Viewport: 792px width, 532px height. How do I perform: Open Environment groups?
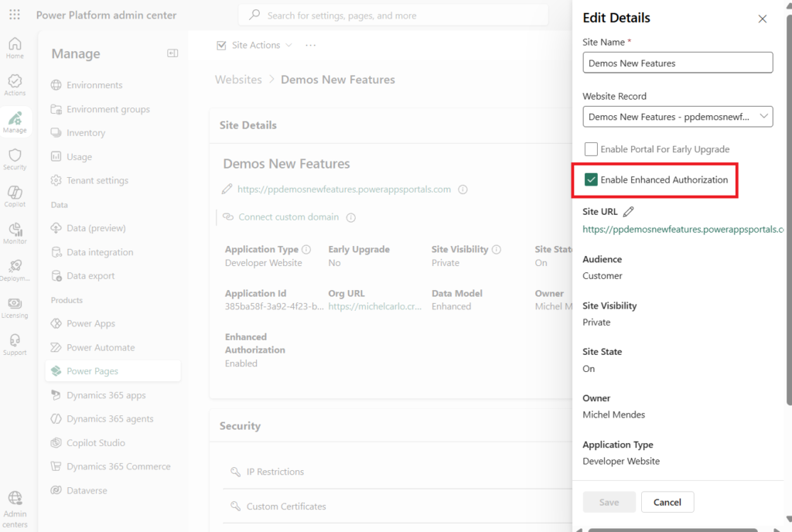pyautogui.click(x=108, y=109)
